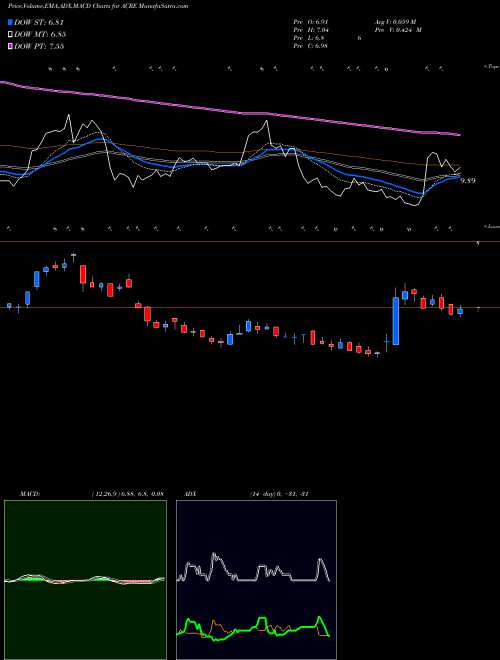This screenshot has width=500, height=660.
Task: Click the 'Pre V: 0.424 M' value
Action: [398, 30]
